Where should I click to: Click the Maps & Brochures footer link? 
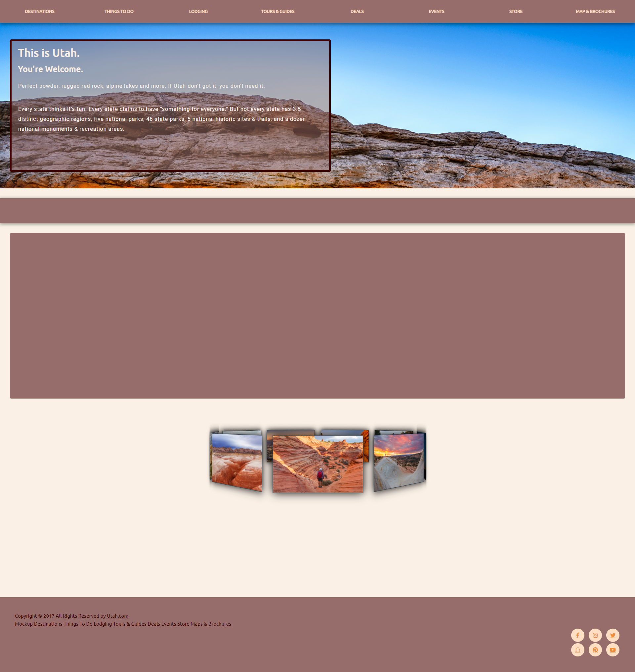pyautogui.click(x=210, y=624)
